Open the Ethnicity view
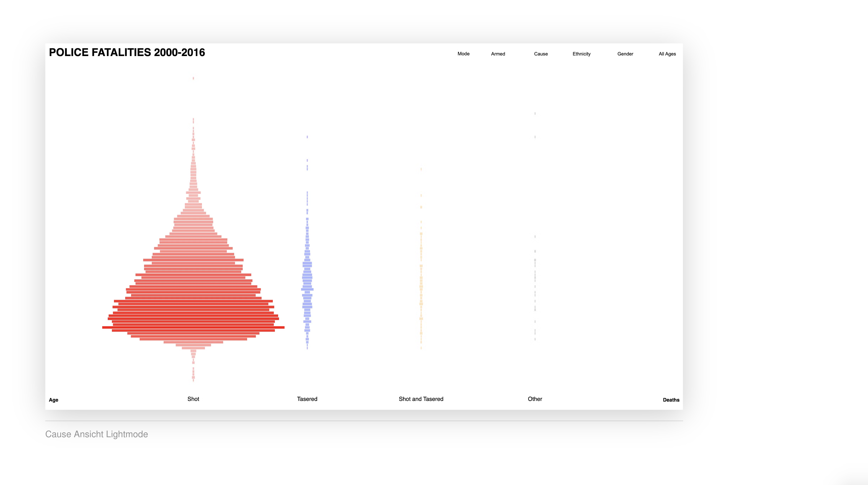Screen dimensions: 868x485 pyautogui.click(x=581, y=54)
